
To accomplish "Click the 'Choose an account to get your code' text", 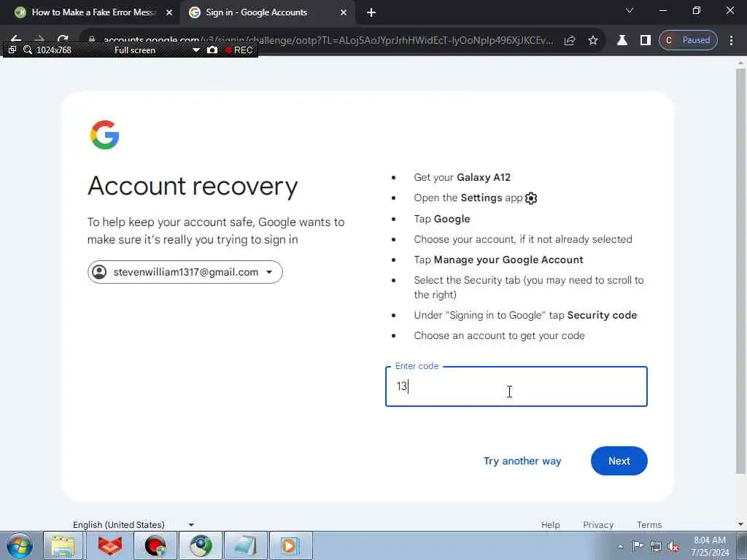I will click(x=499, y=335).
